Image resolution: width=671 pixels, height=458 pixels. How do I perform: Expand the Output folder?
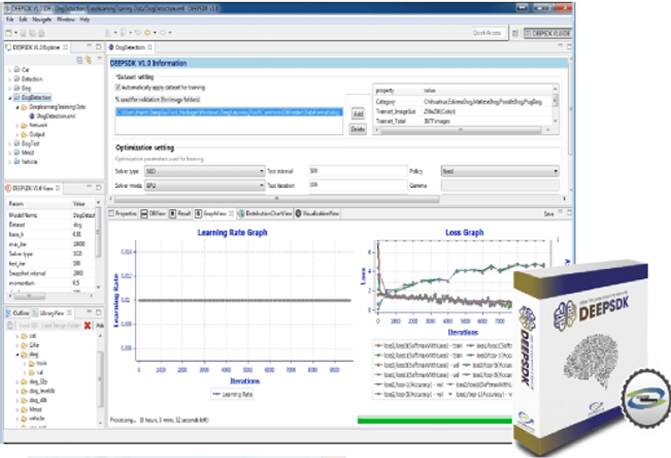pos(17,135)
